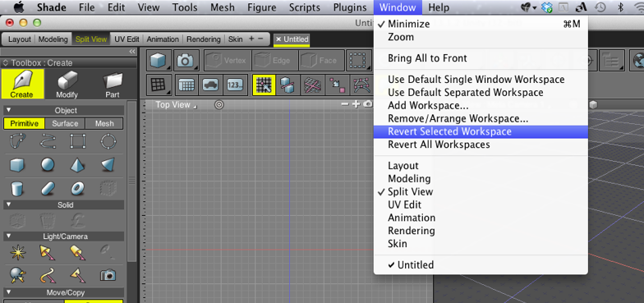644x303 pixels.
Task: Switch toolbox to Part mode
Action: coord(112,84)
